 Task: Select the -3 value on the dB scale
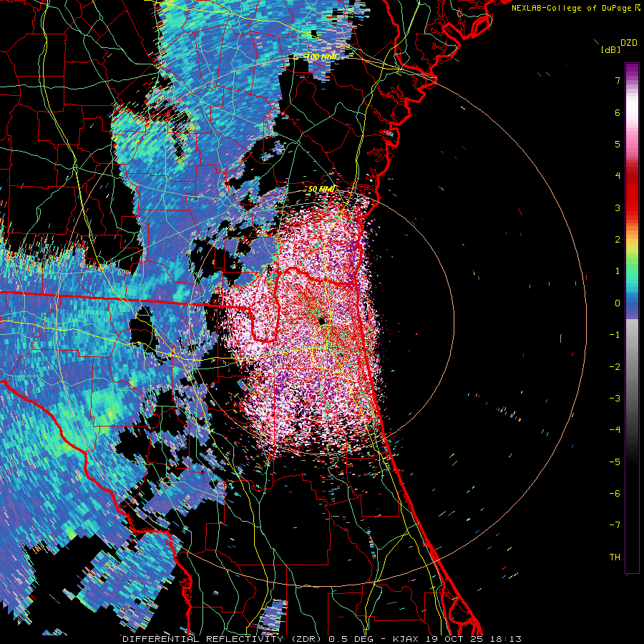tap(615, 399)
